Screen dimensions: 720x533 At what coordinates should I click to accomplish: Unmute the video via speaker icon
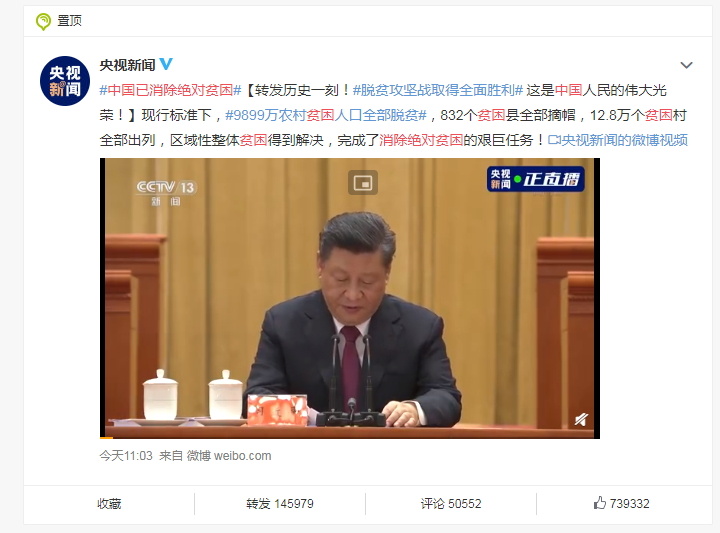click(x=581, y=419)
